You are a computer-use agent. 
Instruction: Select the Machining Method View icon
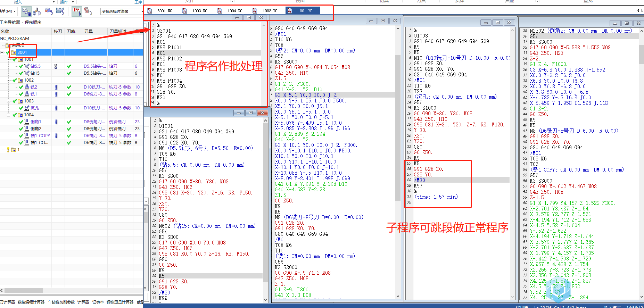point(60,11)
